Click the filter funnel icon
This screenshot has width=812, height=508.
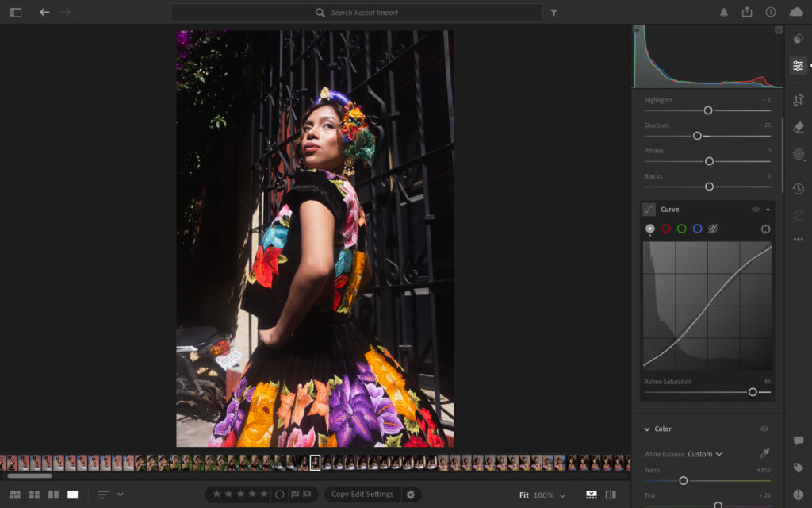[x=554, y=13]
